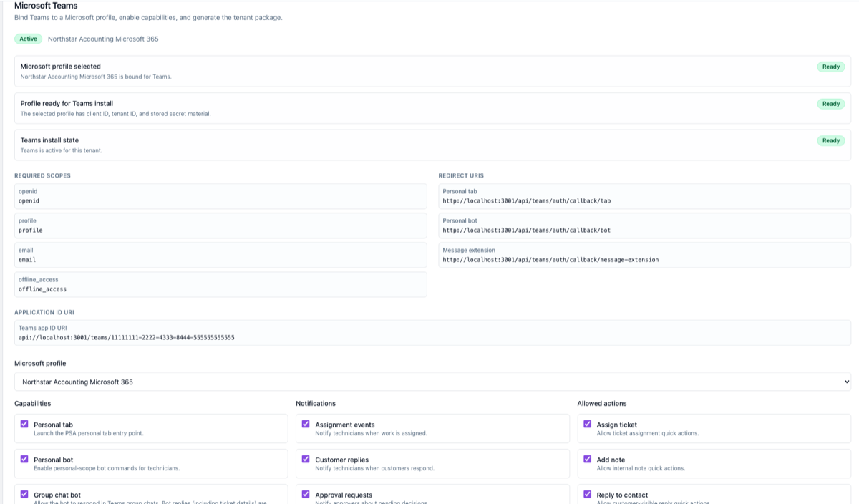Viewport: 859px width, 504px height.
Task: Click 'Allow internal note quick actions.' text
Action: coord(641,468)
